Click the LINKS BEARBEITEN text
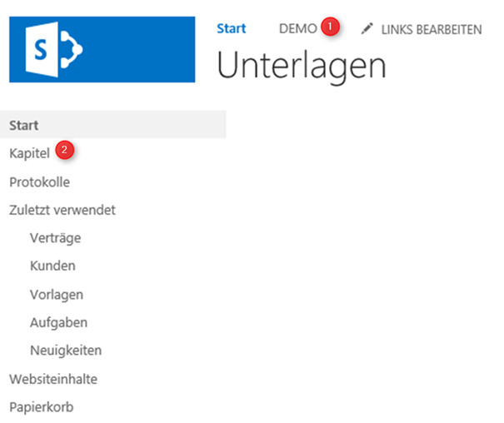This screenshot has width=504, height=423. (x=431, y=29)
